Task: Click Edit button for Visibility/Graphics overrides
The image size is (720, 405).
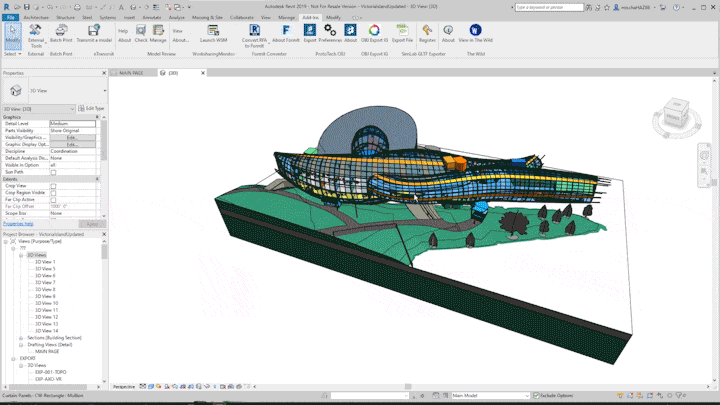Action: coord(72,138)
